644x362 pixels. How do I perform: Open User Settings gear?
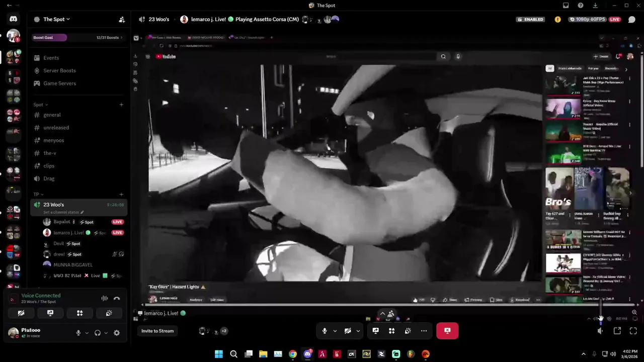coord(117,333)
